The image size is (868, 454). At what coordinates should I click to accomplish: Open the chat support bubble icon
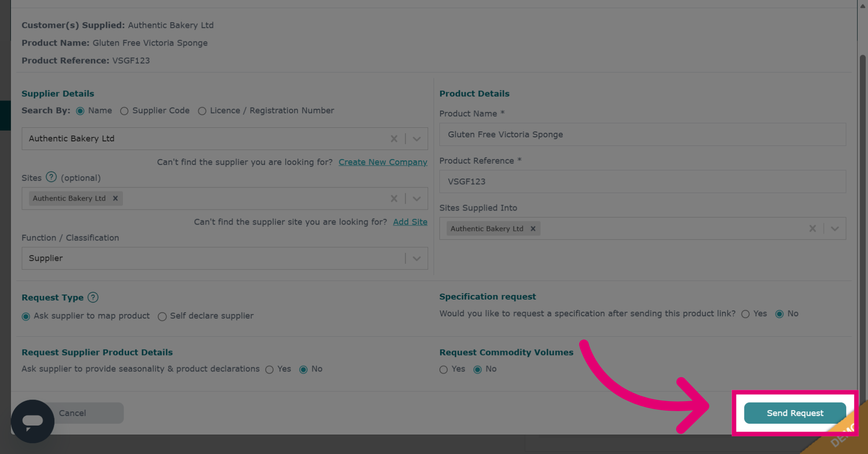click(33, 421)
